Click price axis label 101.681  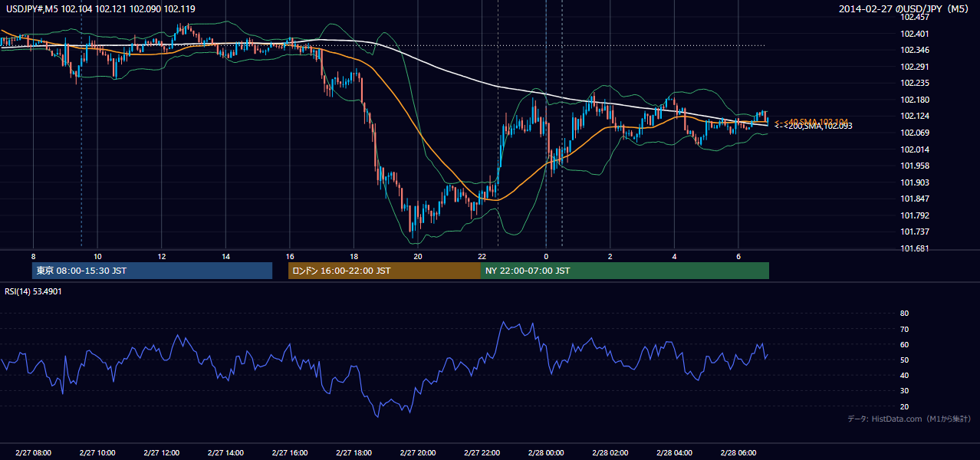915,248
